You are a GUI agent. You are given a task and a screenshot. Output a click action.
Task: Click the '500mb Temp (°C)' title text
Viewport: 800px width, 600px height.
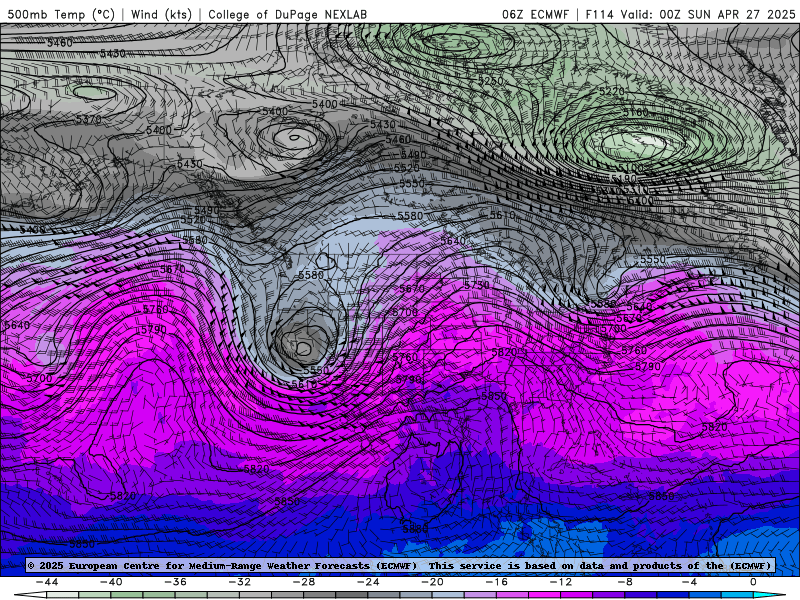(x=61, y=14)
